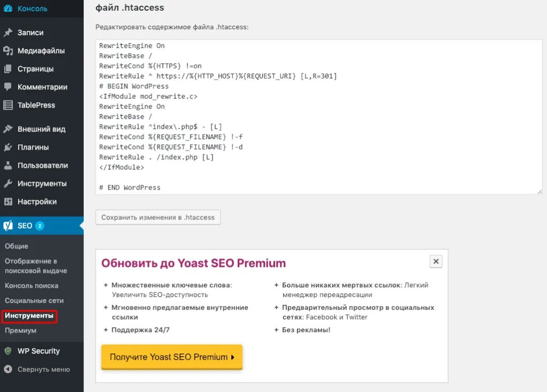Click the Комментарии speech bubble icon
547x392 pixels.
tap(7, 87)
